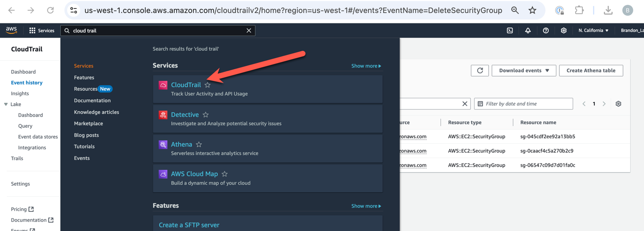Image resolution: width=644 pixels, height=231 pixels.
Task: Open the help question mark icon
Action: pos(546,30)
